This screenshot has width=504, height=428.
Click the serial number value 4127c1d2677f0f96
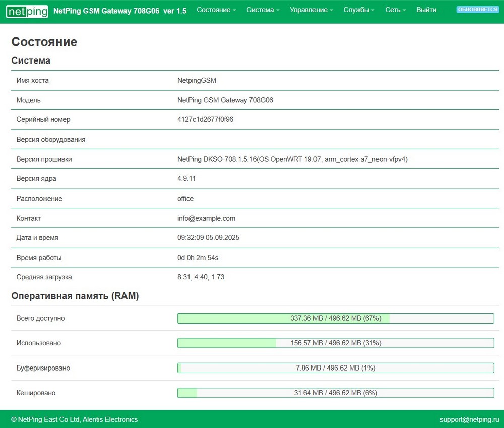pos(205,120)
